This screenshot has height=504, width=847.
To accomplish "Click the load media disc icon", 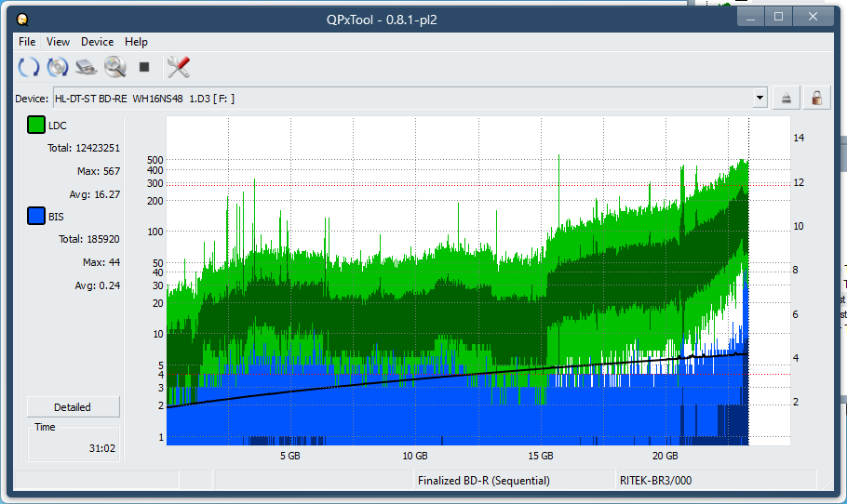I will [x=58, y=67].
